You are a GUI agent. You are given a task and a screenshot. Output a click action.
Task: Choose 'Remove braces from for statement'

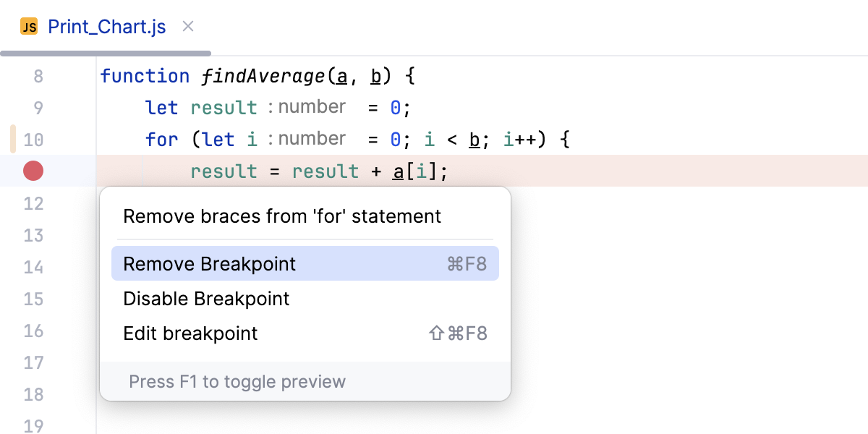click(x=282, y=216)
